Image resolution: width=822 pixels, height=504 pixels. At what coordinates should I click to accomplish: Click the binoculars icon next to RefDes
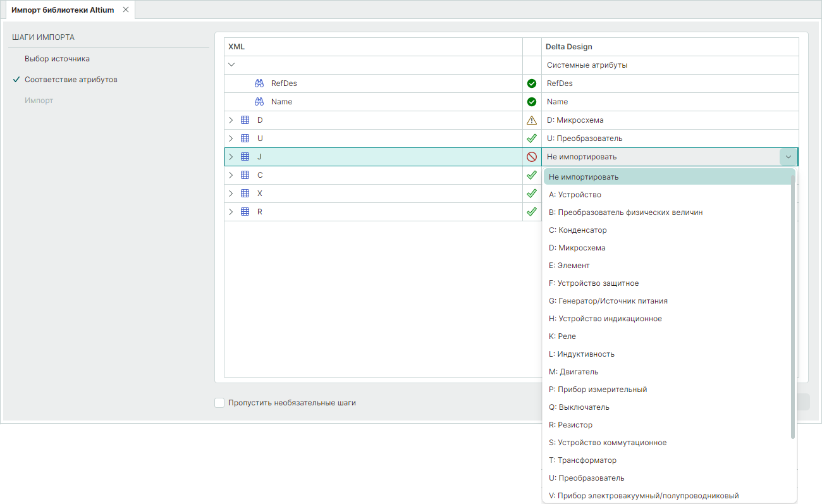click(x=259, y=83)
